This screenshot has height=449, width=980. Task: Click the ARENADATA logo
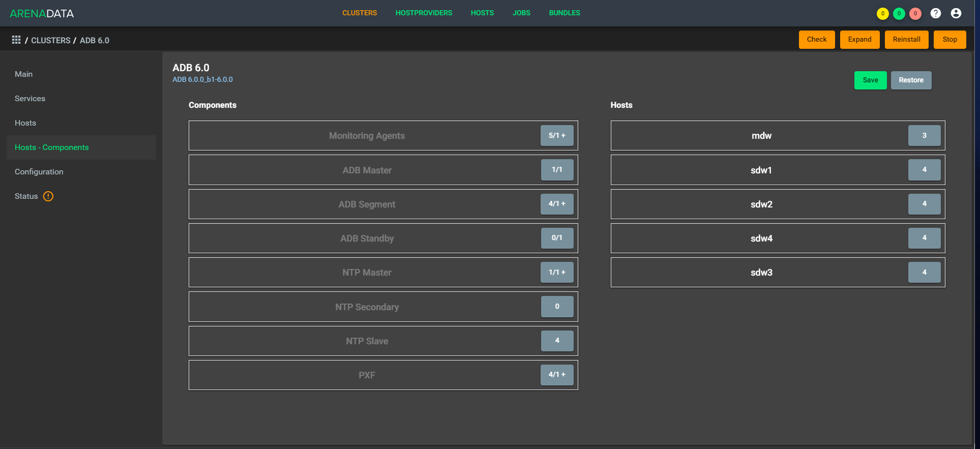(x=42, y=14)
